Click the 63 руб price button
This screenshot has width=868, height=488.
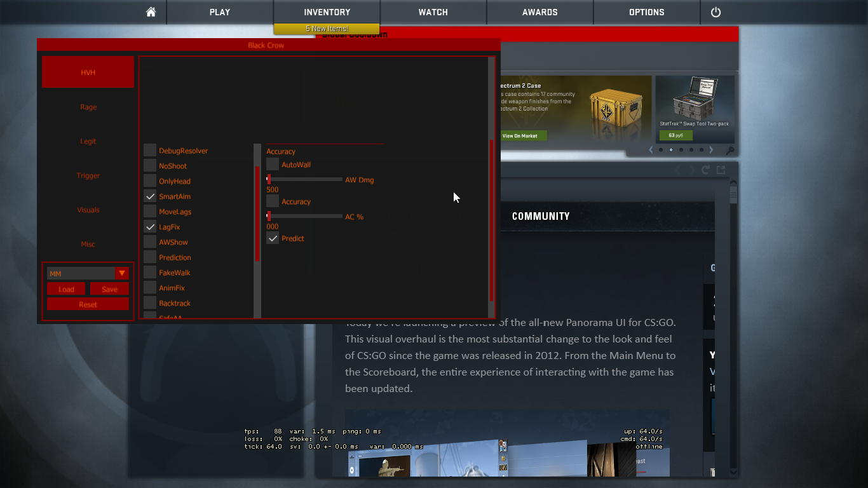(x=675, y=135)
